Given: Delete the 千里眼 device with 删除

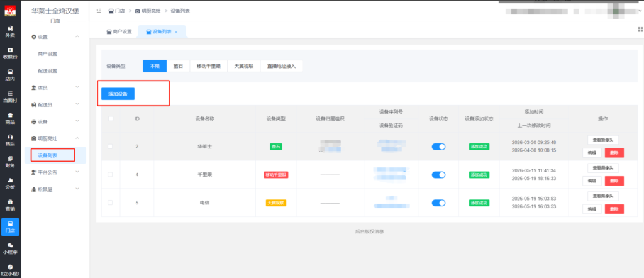Looking at the screenshot, I should pos(614,181).
